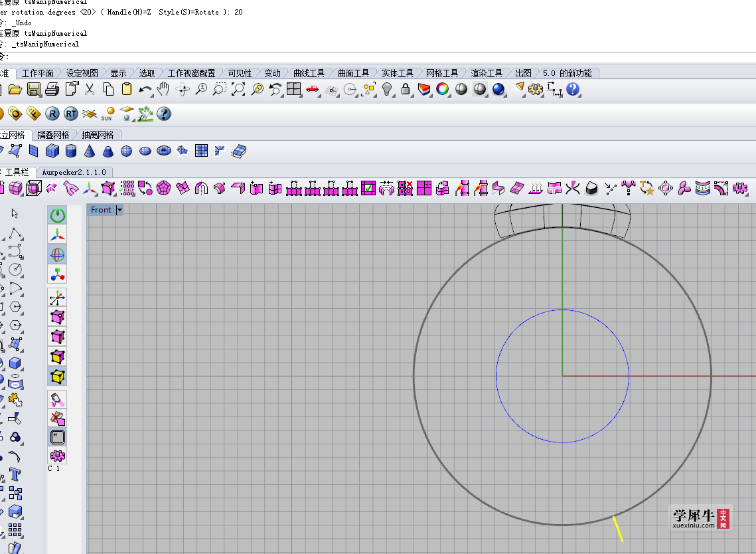
Task: Click the RT render icon
Action: click(x=71, y=114)
